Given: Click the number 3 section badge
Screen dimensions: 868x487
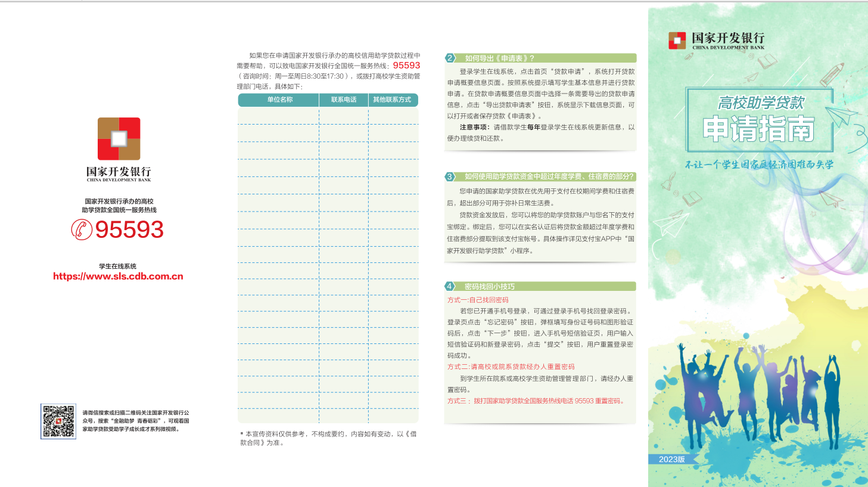Looking at the screenshot, I should click(x=450, y=176).
